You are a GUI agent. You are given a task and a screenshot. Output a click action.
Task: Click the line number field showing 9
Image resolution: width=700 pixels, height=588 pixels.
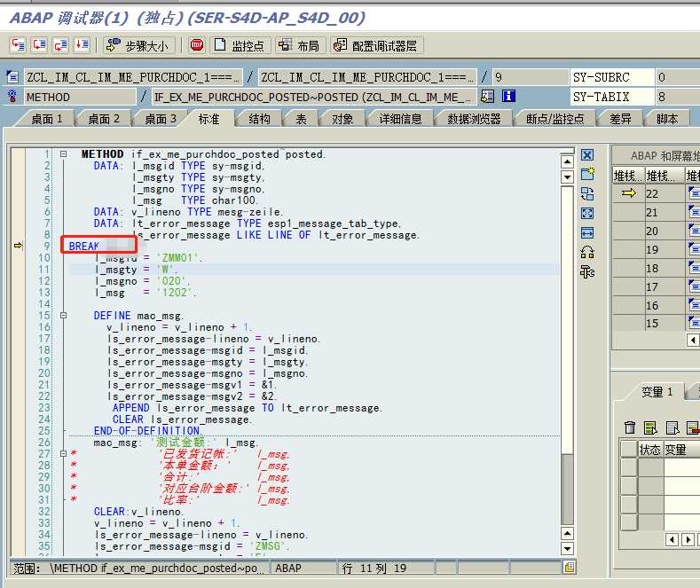point(530,77)
